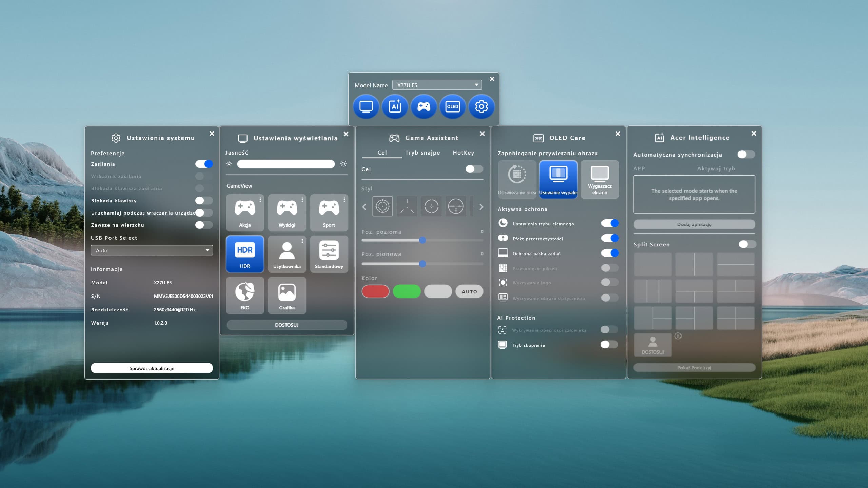
Task: Open system settings gear launcher icon
Action: point(481,107)
